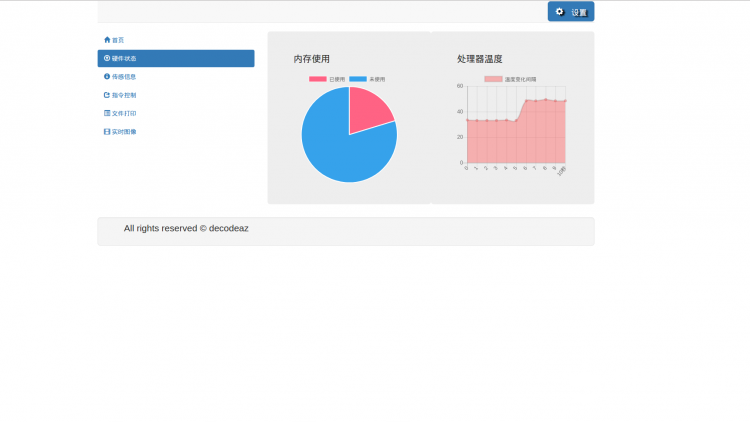
Task: Open the 硬件状态 sidebar item
Action: tap(176, 58)
